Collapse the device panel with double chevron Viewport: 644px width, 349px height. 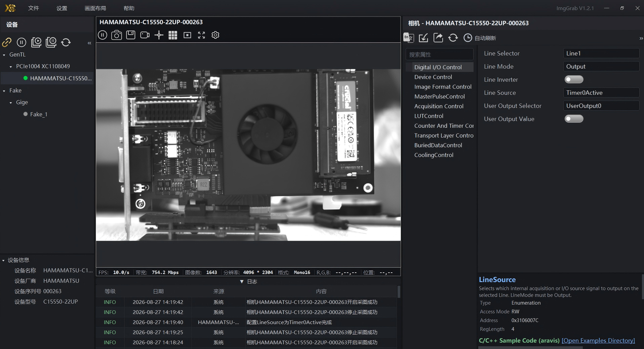tap(89, 43)
